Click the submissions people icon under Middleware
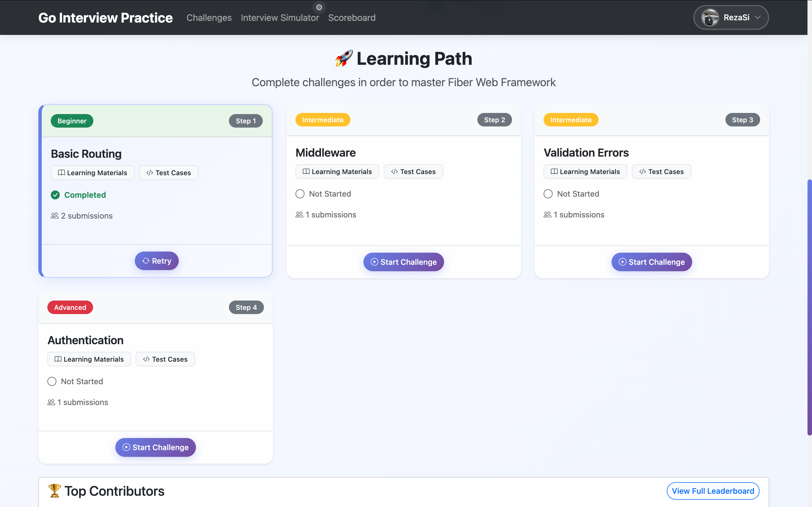Screen dimensions: 812x507 pos(300,215)
